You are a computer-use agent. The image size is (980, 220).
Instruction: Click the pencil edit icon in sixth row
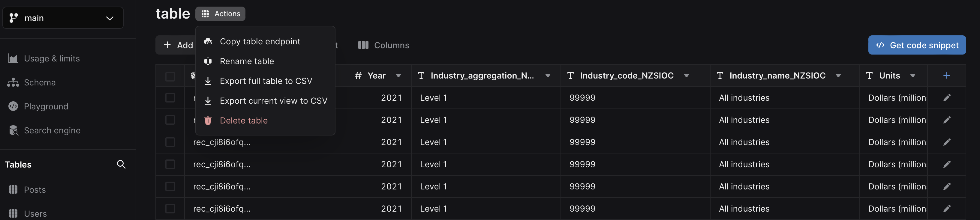point(947,209)
